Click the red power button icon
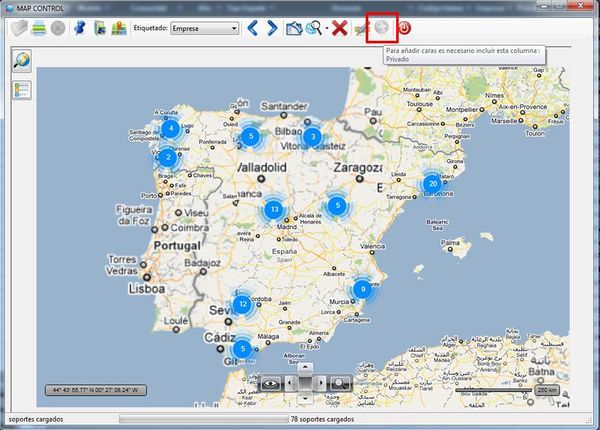Screen dimensions: 600x430 (x=405, y=28)
